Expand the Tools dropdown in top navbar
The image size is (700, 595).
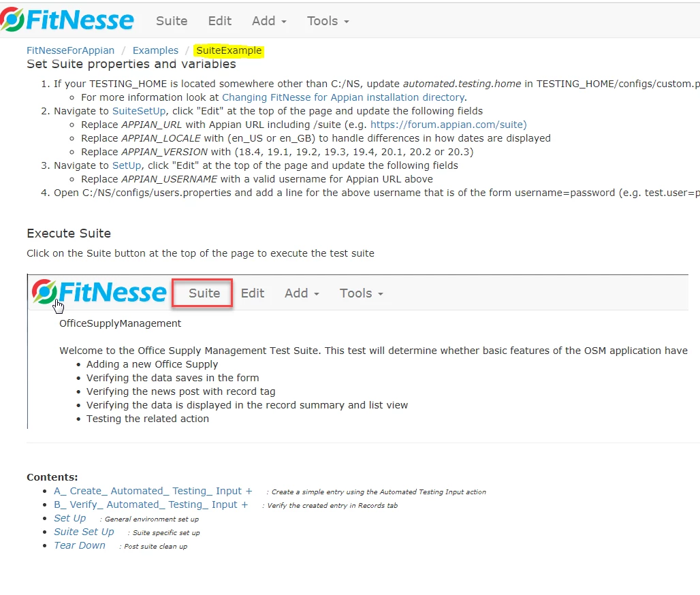(x=328, y=21)
